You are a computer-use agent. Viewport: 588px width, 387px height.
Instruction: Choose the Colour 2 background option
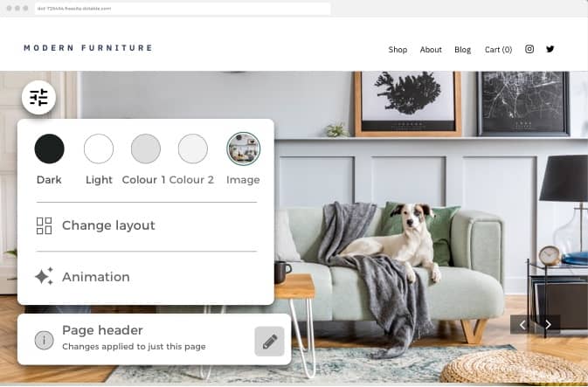[x=193, y=149]
